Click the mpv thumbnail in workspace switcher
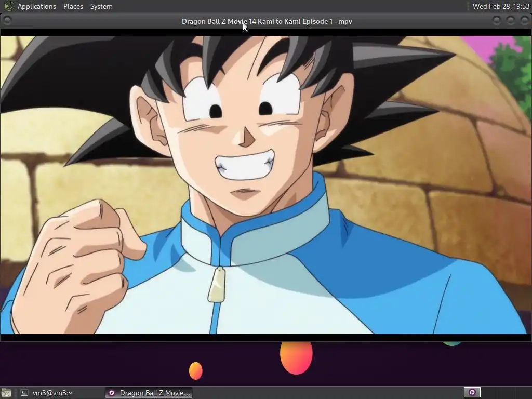This screenshot has width=532, height=399. [472, 392]
